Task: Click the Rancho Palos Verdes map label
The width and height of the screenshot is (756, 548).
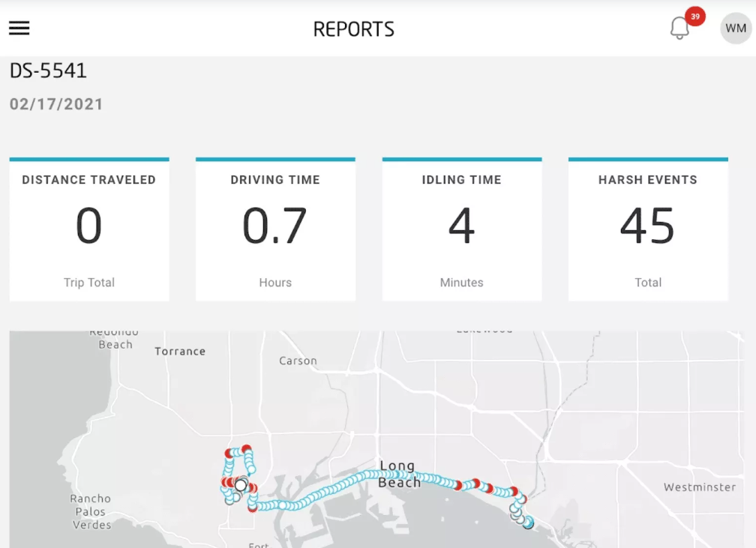Action: pos(91,511)
